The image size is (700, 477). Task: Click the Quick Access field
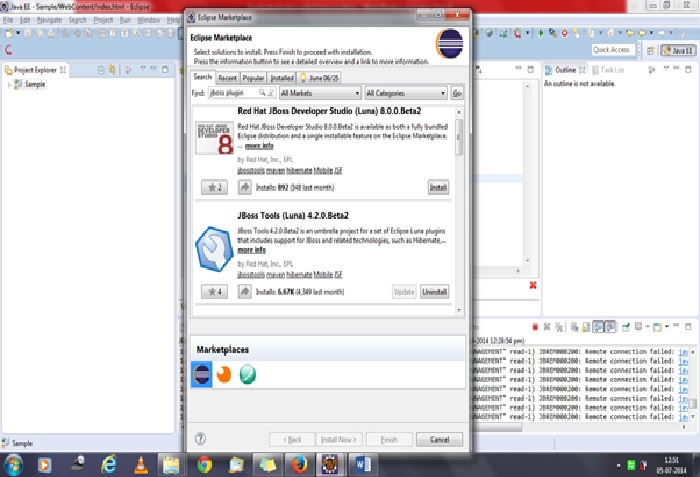tap(613, 50)
